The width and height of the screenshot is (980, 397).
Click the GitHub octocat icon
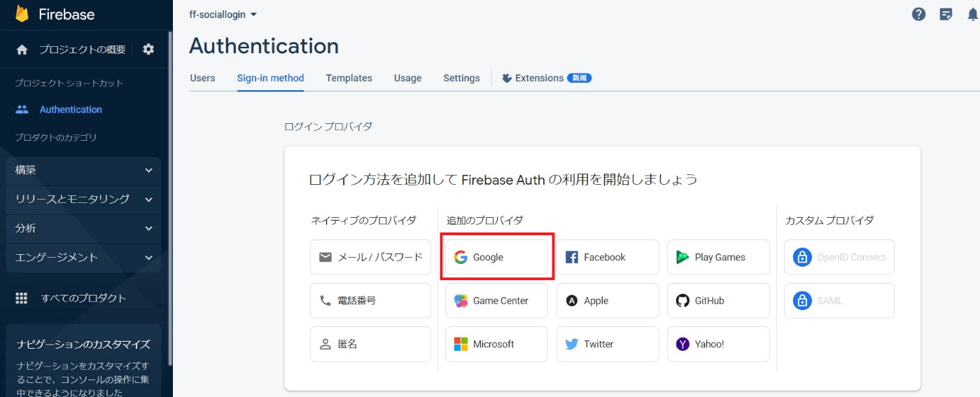click(x=682, y=300)
